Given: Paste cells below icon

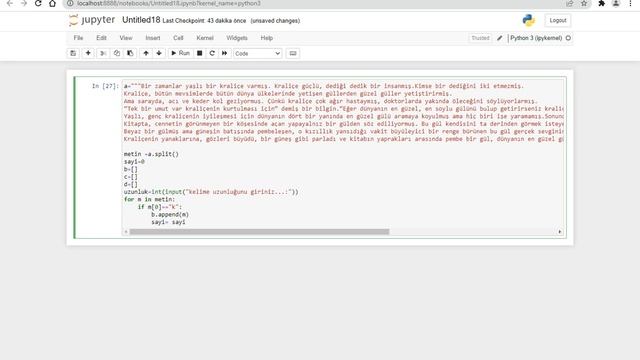Looking at the screenshot, I should [x=130, y=53].
